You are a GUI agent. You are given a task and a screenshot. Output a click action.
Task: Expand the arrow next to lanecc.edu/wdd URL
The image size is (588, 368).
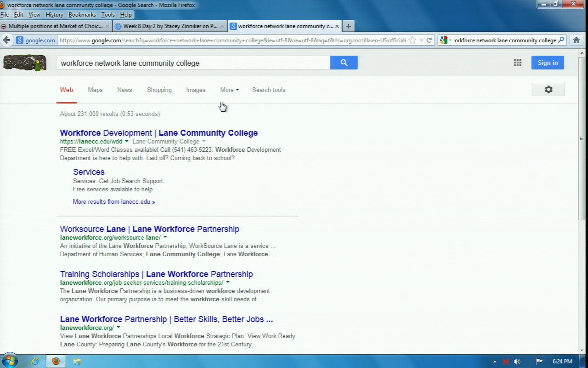[127, 142]
